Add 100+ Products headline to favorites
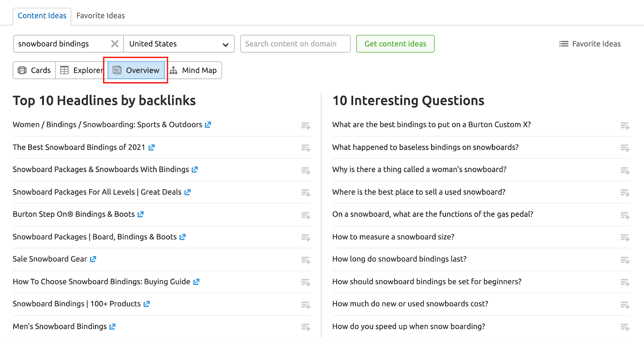Screen dimensions: 644x344 [x=306, y=305]
